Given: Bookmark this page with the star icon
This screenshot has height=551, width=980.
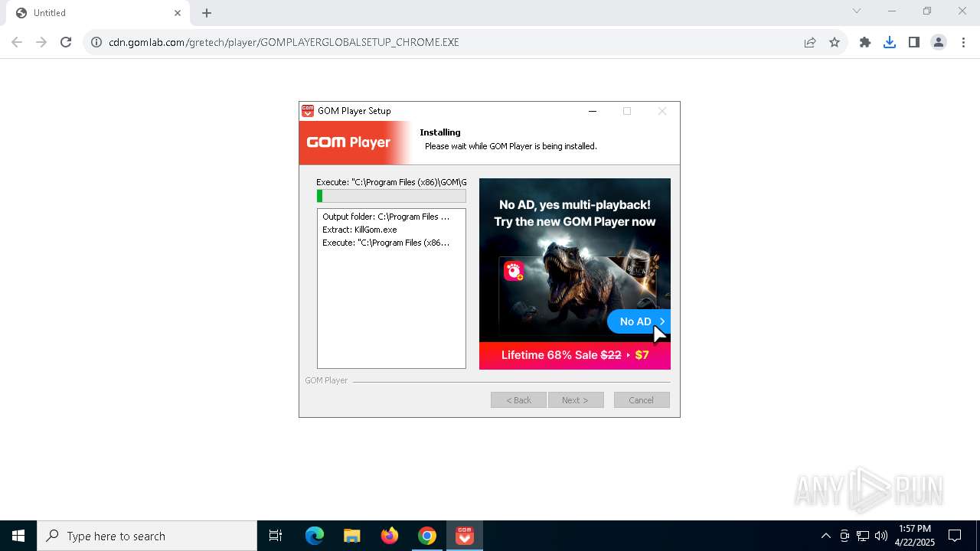Looking at the screenshot, I should pos(835,42).
